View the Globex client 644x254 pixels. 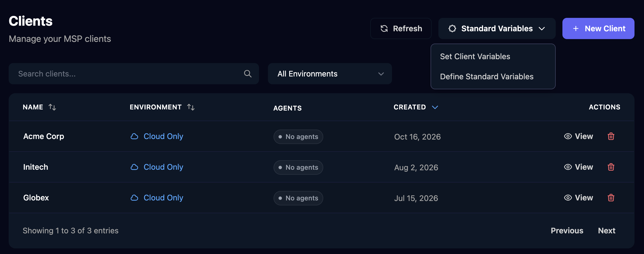[x=578, y=198]
